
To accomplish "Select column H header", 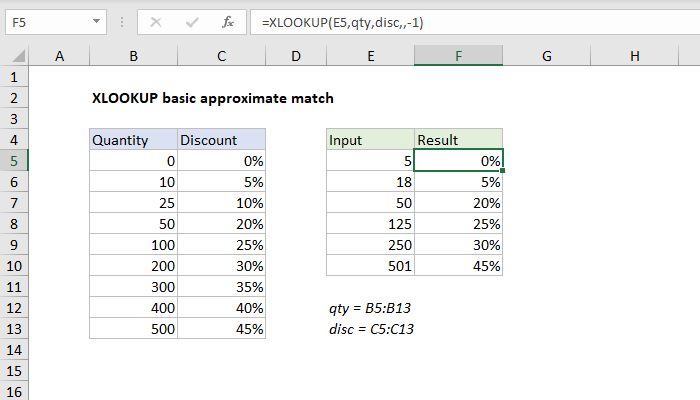I will click(635, 56).
